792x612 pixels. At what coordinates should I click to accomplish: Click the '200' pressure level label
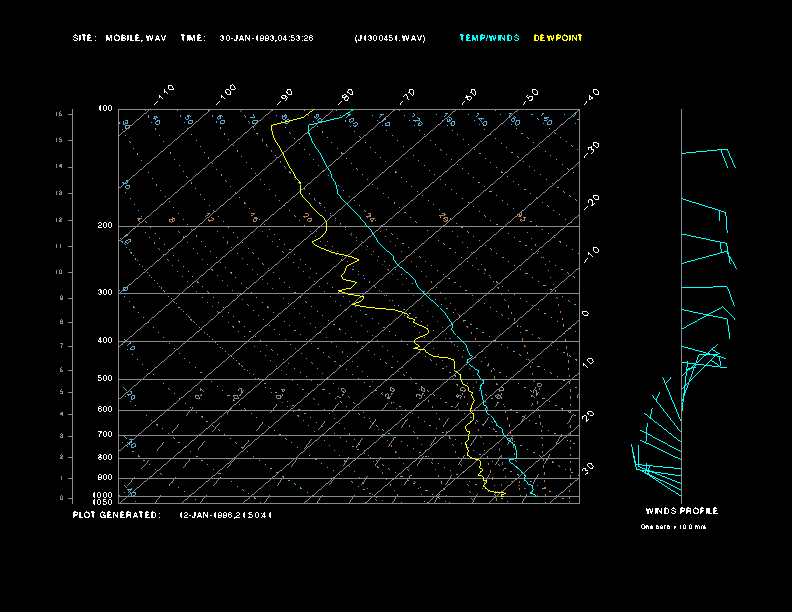click(105, 226)
